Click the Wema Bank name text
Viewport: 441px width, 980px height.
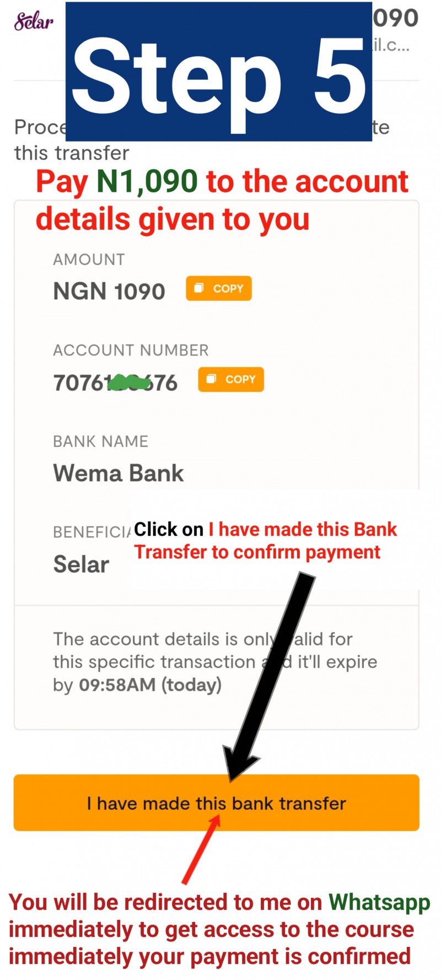click(x=119, y=473)
